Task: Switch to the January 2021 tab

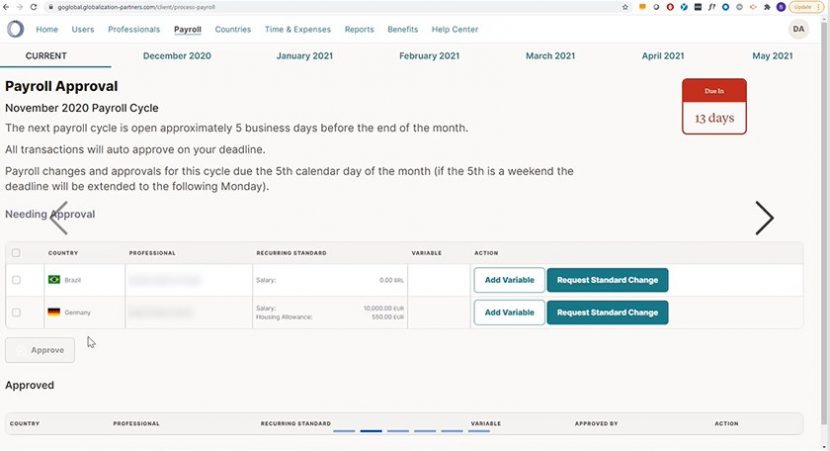Action: (306, 56)
